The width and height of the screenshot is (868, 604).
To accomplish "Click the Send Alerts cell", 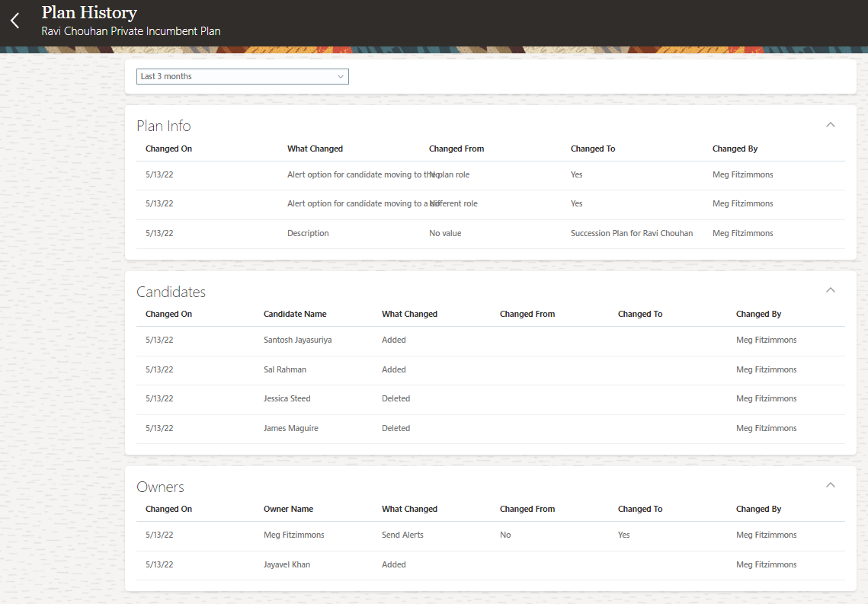I will pyautogui.click(x=402, y=535).
